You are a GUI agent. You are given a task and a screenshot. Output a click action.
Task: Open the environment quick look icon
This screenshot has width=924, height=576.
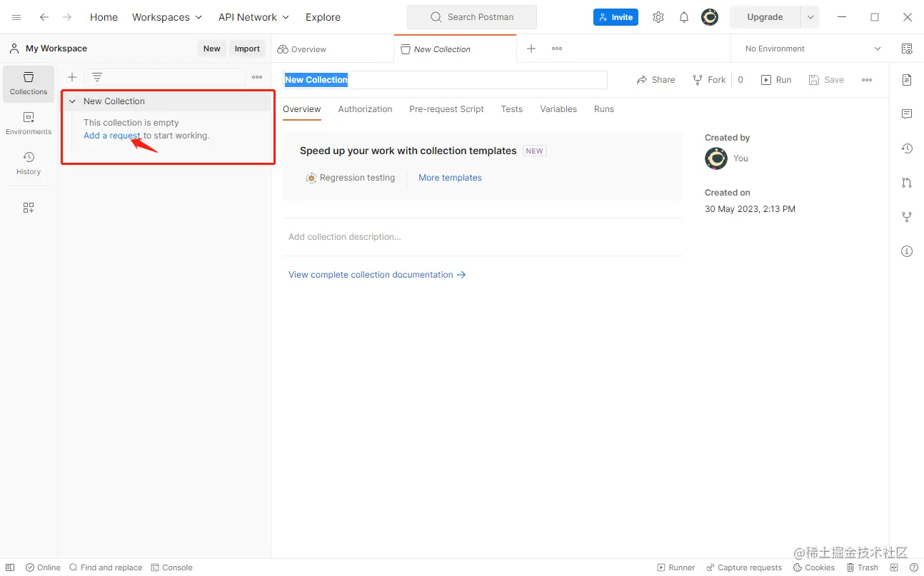tap(907, 49)
